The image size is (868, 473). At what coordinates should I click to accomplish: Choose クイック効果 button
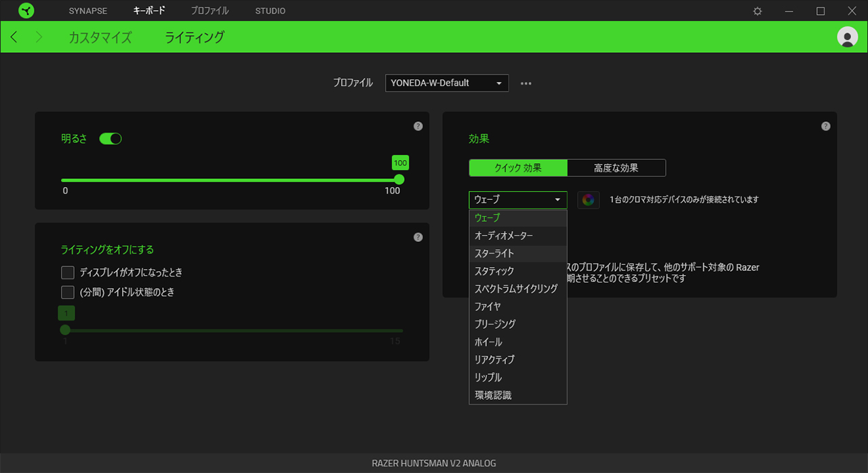point(518,168)
